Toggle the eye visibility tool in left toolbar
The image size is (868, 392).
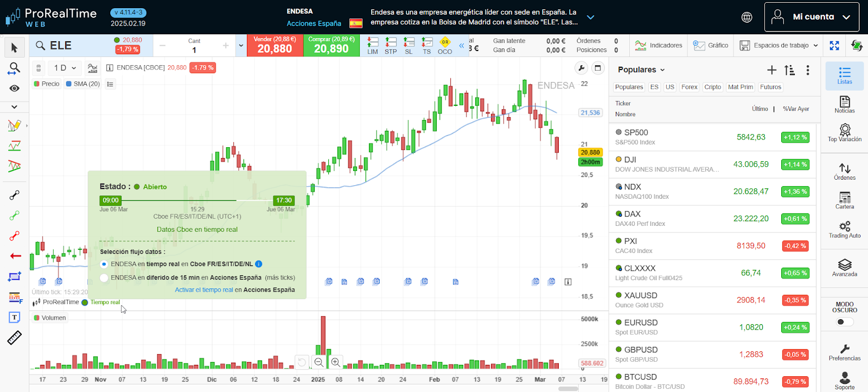click(x=14, y=88)
